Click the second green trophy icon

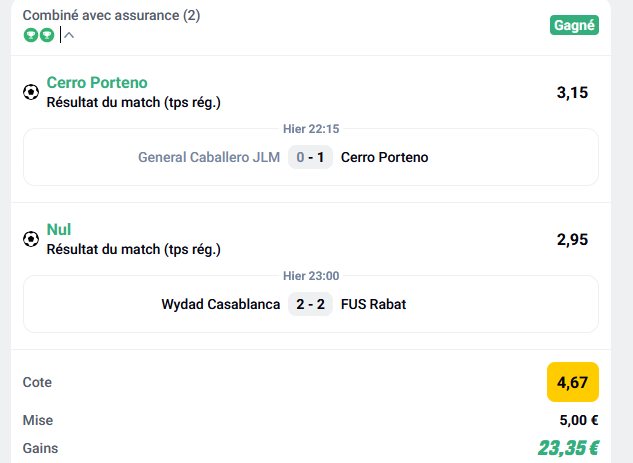(x=47, y=35)
